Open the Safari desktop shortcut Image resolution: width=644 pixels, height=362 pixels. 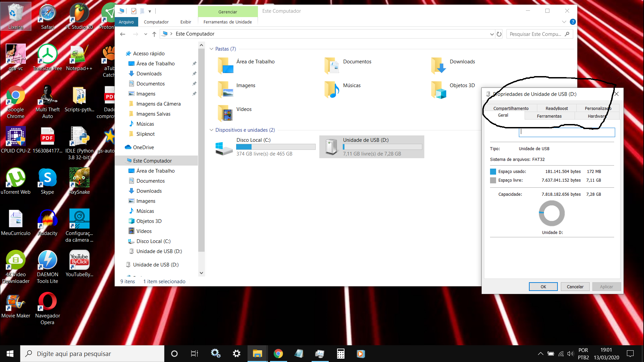pyautogui.click(x=47, y=16)
